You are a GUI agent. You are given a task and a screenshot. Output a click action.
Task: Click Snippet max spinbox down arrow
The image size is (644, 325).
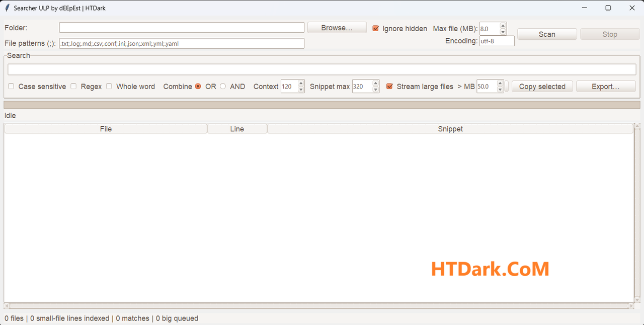376,90
